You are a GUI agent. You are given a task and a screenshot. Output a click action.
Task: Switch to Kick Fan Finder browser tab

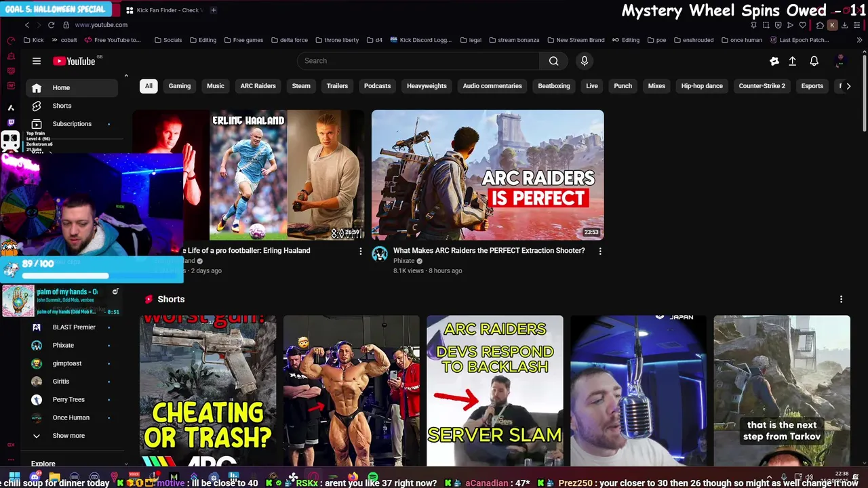(x=166, y=10)
